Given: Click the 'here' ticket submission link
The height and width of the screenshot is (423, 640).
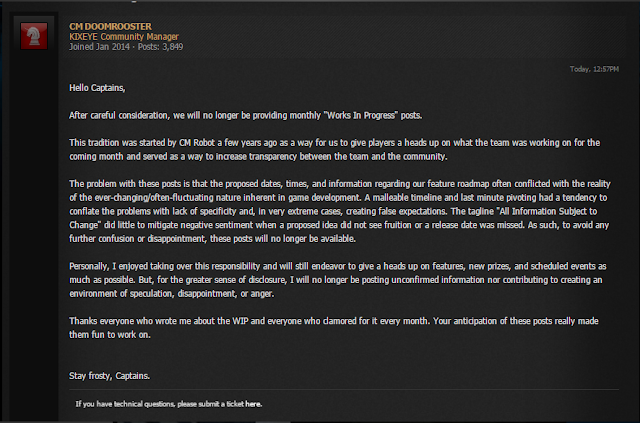Looking at the screenshot, I should pos(253,405).
